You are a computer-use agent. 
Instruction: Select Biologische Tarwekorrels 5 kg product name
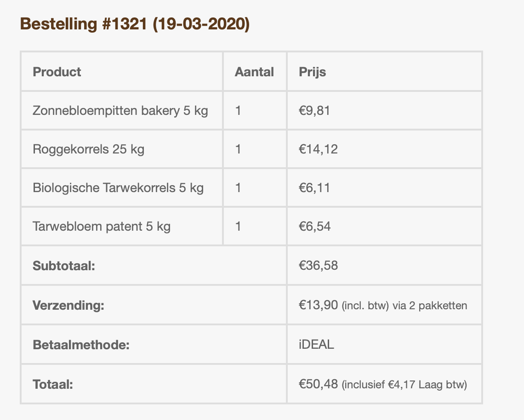(x=118, y=188)
